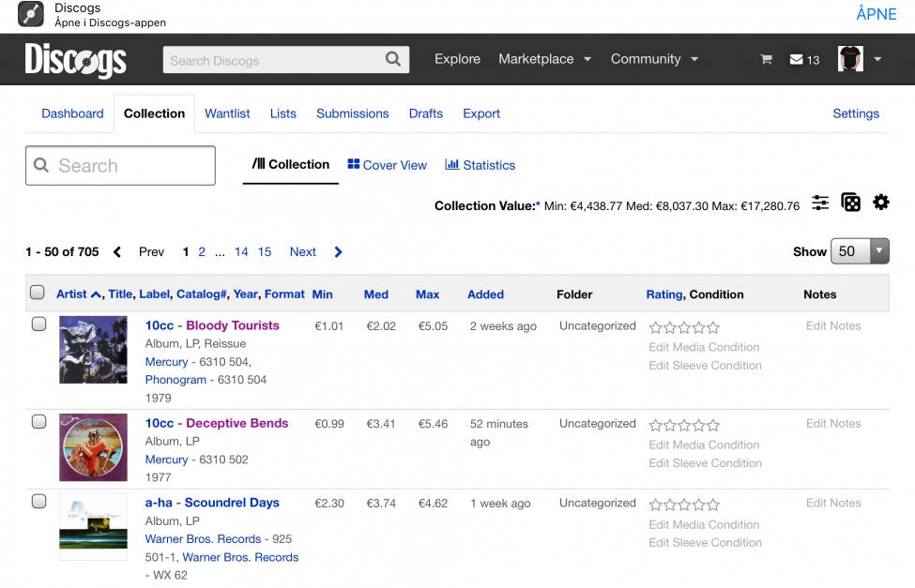Rate Bloody Tourists with star rating

point(684,328)
